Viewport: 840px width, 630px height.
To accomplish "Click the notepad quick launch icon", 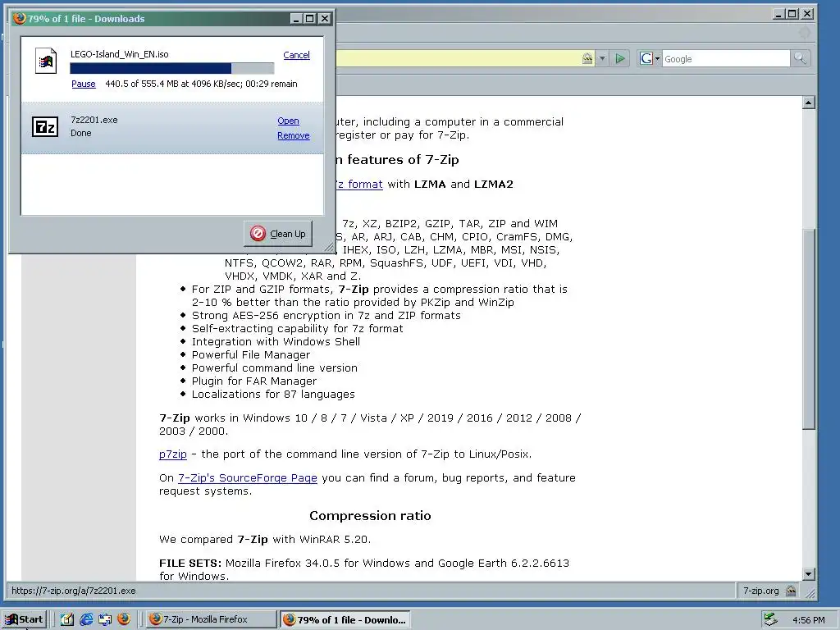I will point(67,619).
